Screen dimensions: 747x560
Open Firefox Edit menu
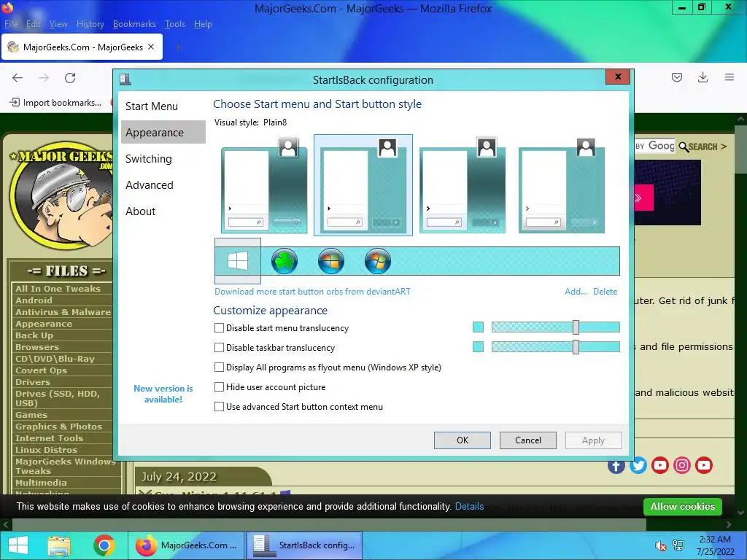(x=34, y=24)
